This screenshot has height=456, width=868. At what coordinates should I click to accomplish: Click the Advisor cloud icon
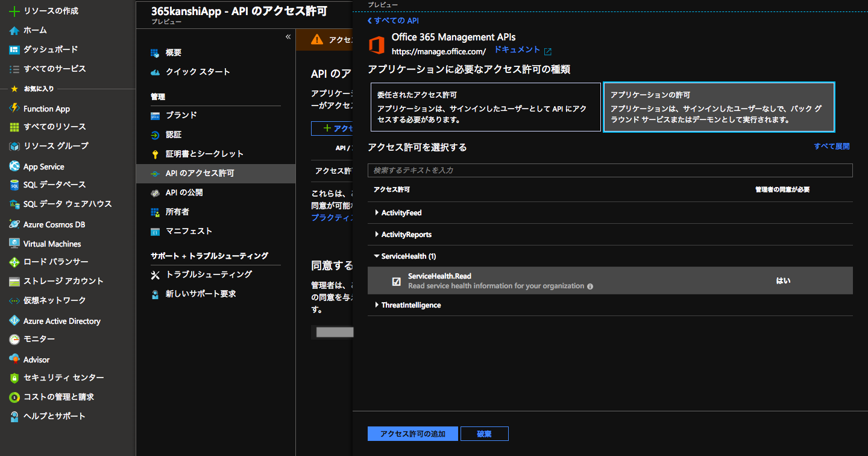(14, 359)
